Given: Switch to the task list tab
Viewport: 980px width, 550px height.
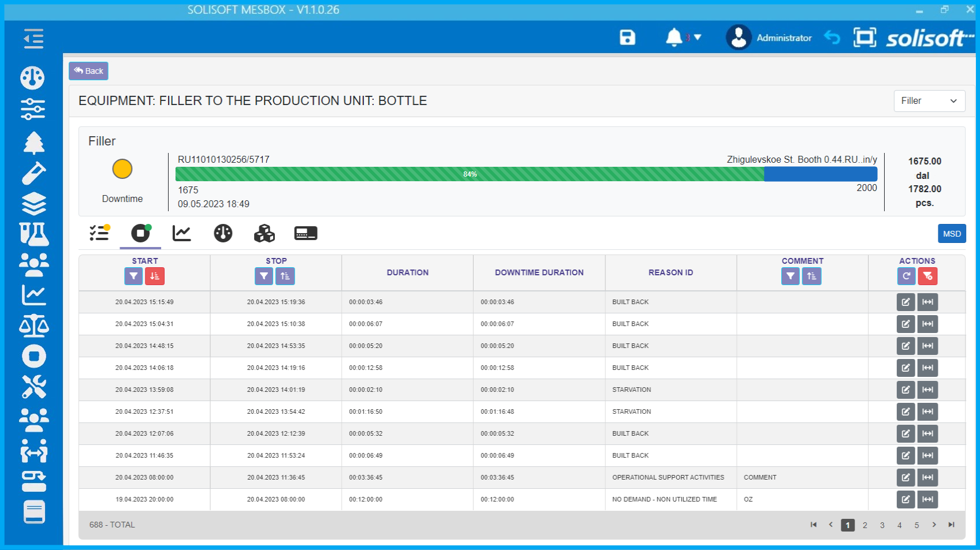Looking at the screenshot, I should click(99, 233).
